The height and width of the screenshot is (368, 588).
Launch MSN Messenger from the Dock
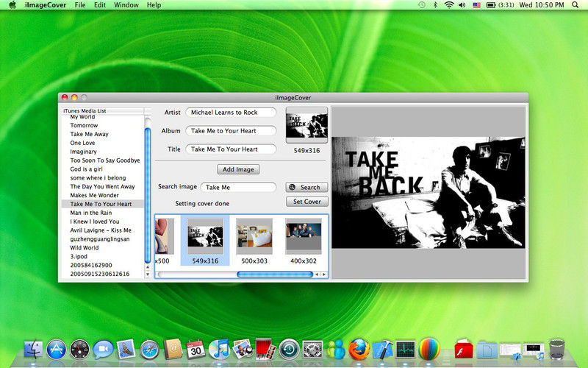click(x=336, y=349)
